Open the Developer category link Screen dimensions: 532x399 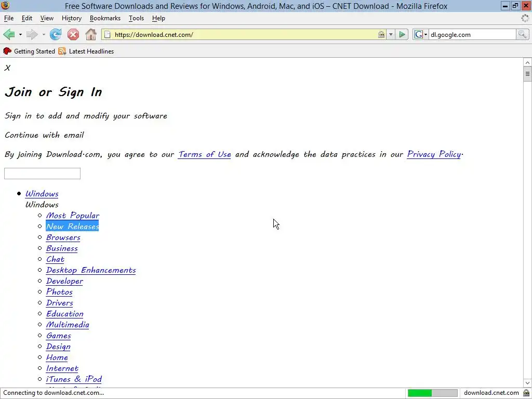[65, 281]
